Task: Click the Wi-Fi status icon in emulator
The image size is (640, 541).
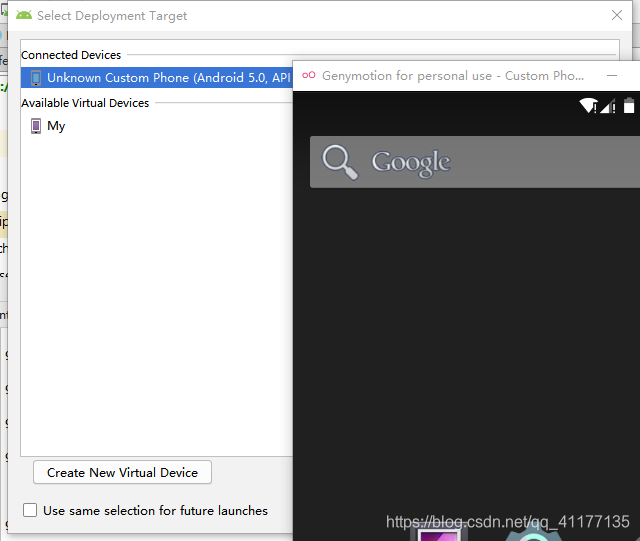Action: click(588, 106)
